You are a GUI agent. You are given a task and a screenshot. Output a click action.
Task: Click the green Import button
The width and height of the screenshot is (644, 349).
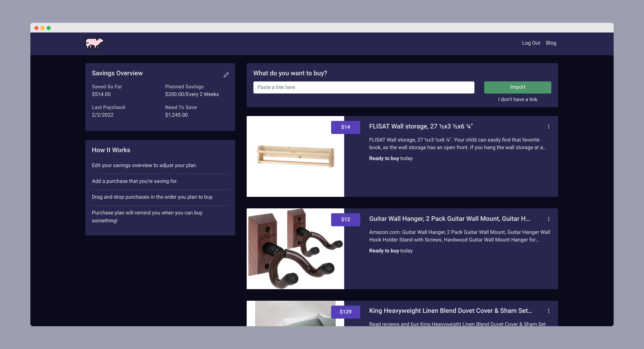pyautogui.click(x=517, y=87)
